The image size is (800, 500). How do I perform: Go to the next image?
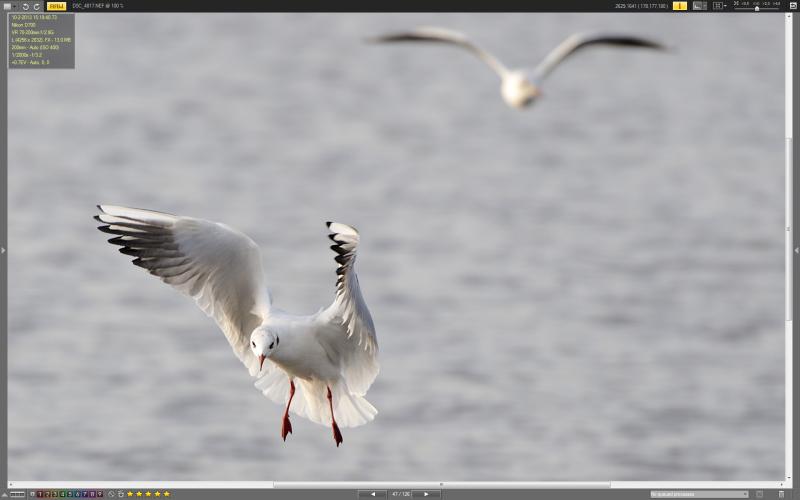[x=426, y=494]
